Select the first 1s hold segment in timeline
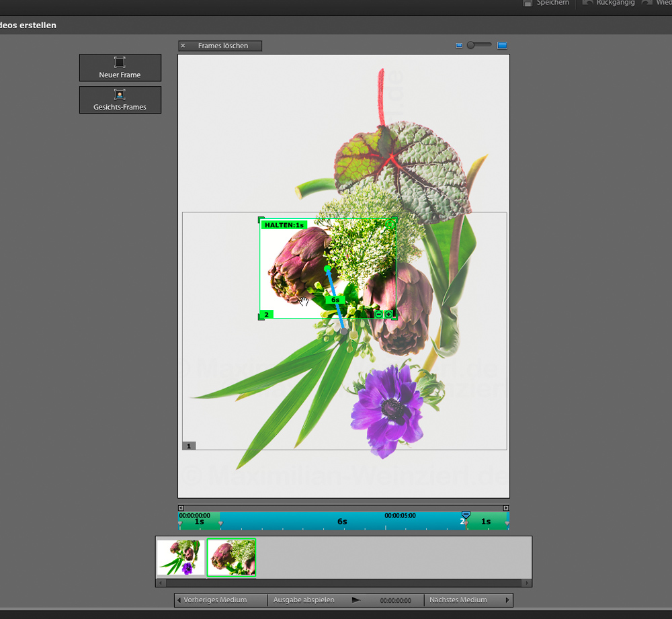672x619 pixels. [x=200, y=522]
